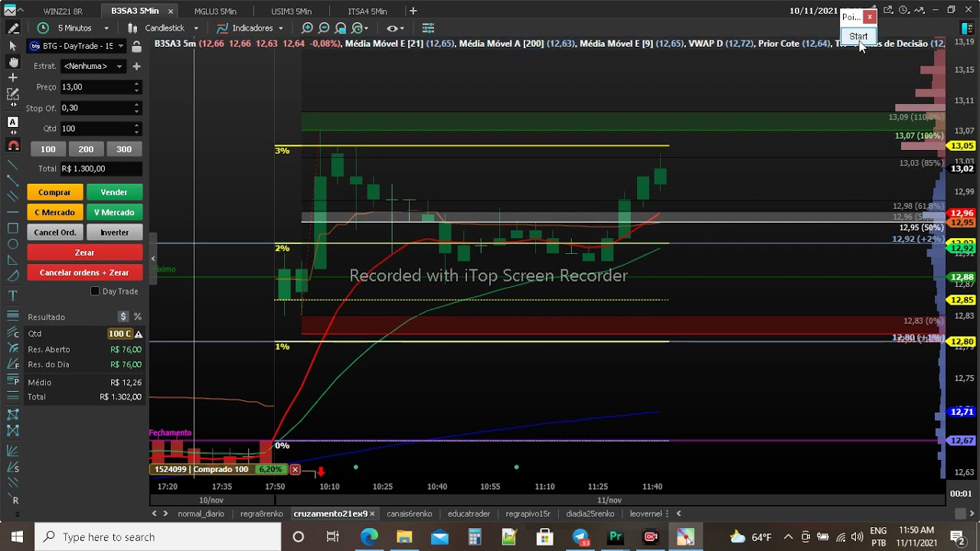Click the Inverter button
This screenshot has width=980, height=551.
coord(114,232)
